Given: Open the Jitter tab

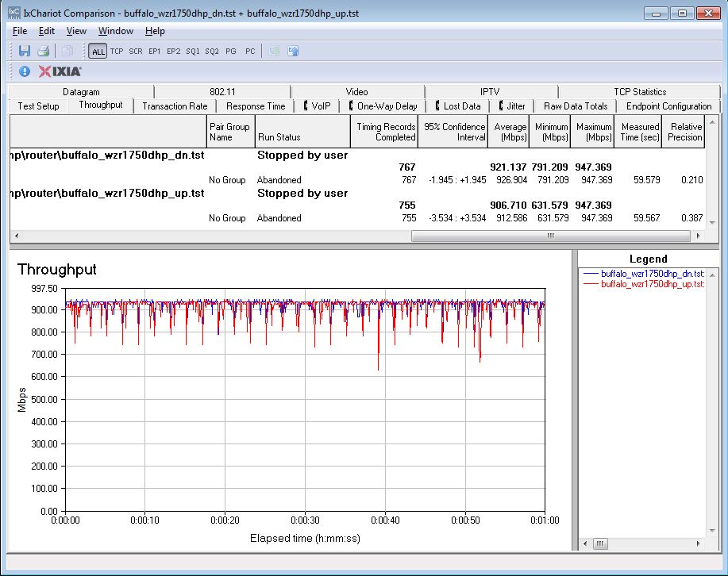Looking at the screenshot, I should [x=511, y=106].
